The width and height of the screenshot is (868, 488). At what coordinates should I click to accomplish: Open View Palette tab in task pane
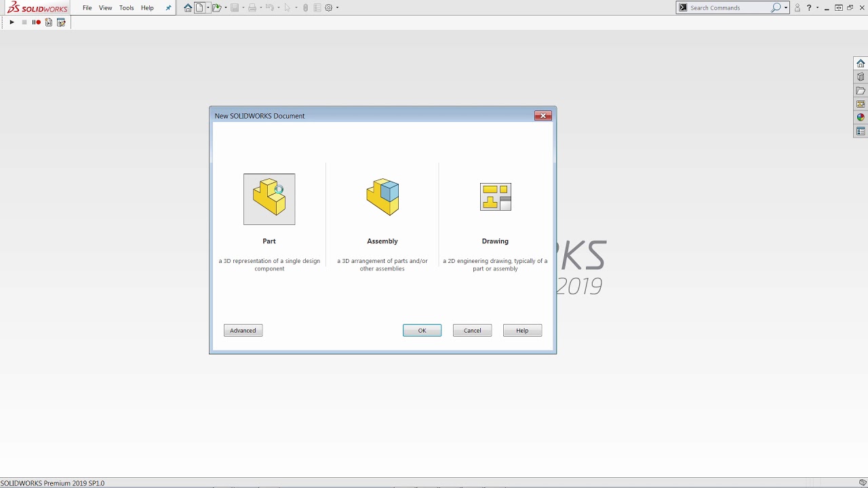click(861, 104)
